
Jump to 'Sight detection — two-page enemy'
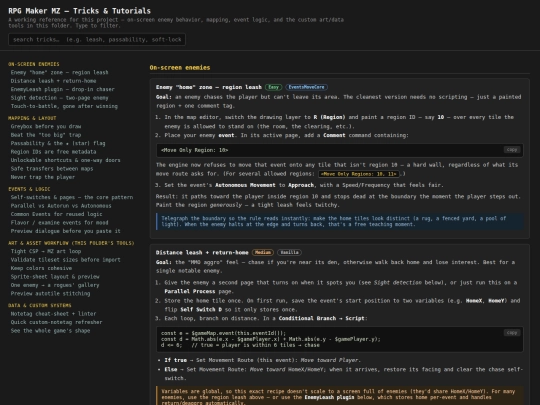click(x=59, y=98)
